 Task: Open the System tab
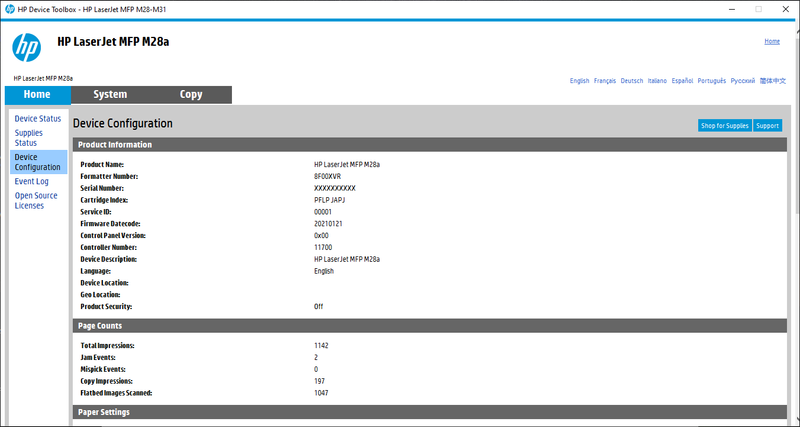tap(110, 94)
